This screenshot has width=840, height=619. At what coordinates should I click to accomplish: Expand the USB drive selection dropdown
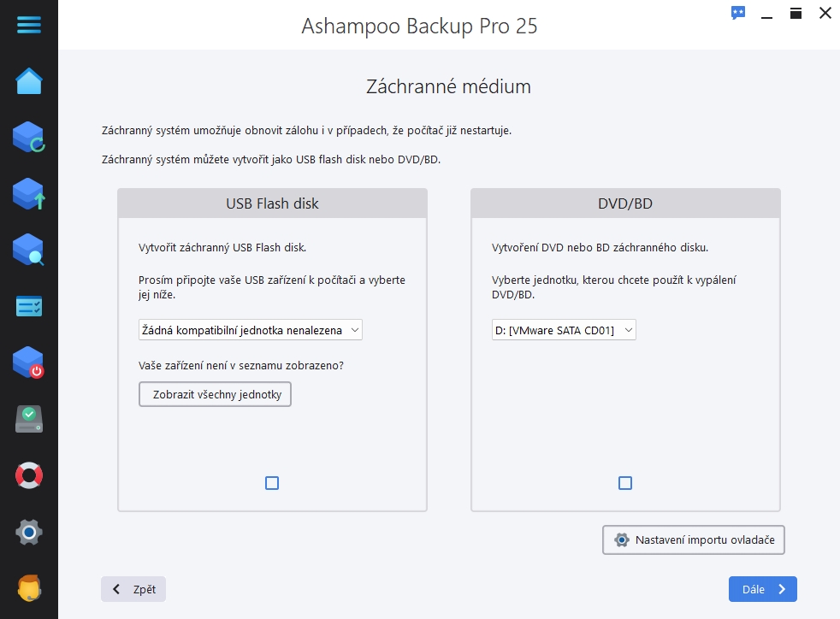[x=250, y=330]
